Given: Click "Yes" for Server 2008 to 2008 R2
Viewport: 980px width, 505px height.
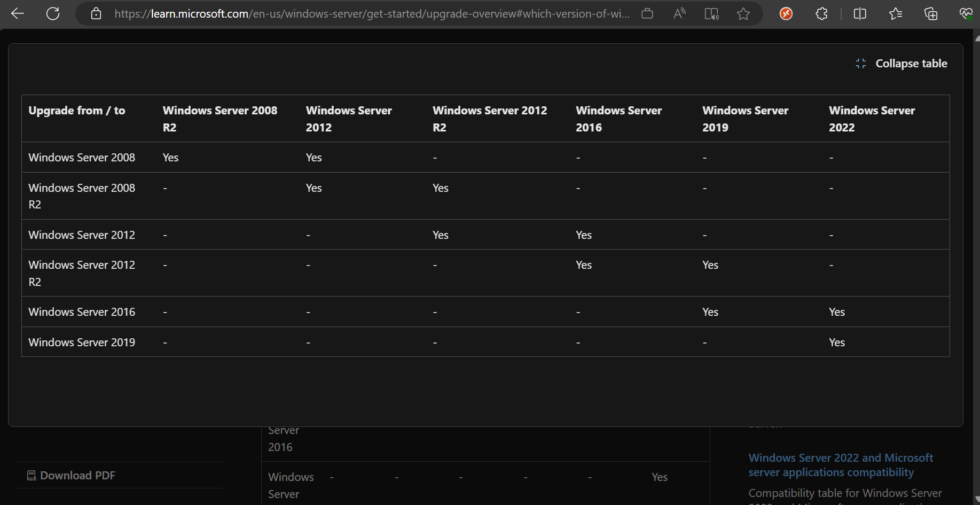Looking at the screenshot, I should tap(171, 158).
